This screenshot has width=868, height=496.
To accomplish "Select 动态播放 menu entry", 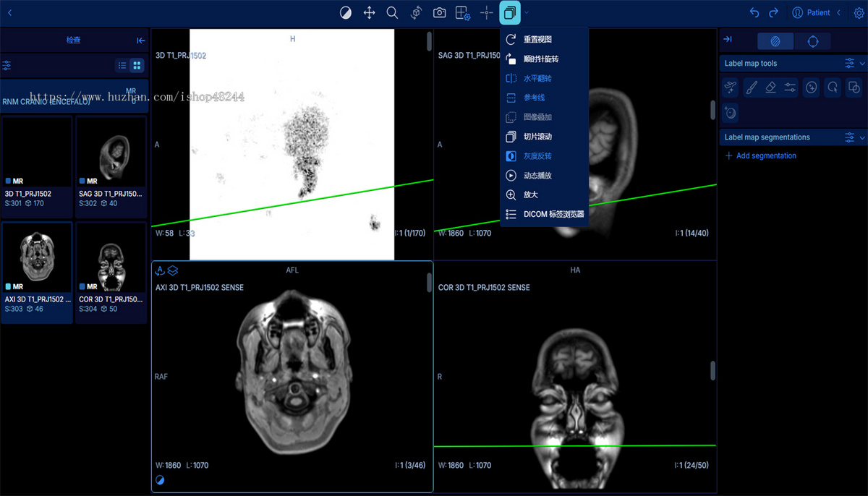I will pyautogui.click(x=544, y=176).
